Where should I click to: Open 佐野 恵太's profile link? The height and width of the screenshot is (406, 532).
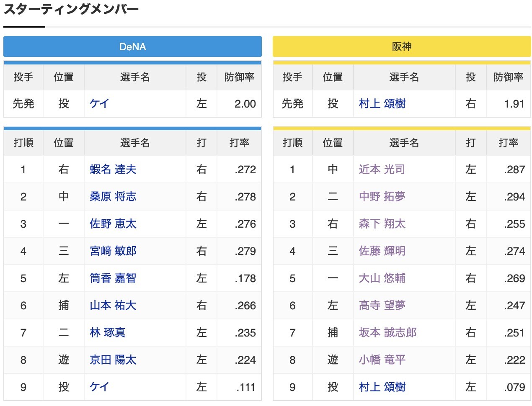[x=113, y=224]
